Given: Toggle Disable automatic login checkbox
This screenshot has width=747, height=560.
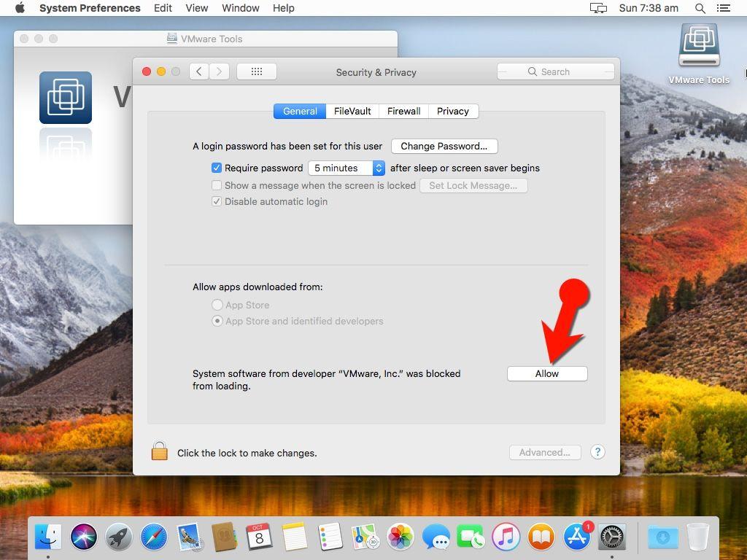Looking at the screenshot, I should pyautogui.click(x=216, y=201).
